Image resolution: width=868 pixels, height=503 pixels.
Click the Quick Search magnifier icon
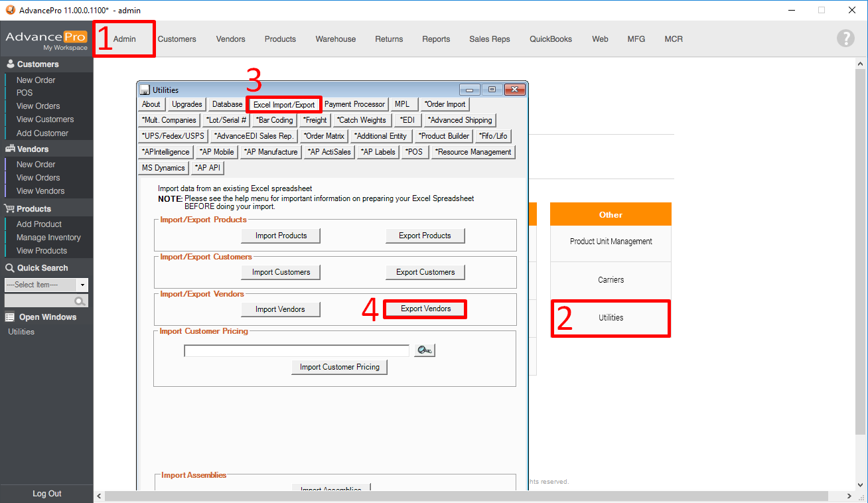click(80, 301)
